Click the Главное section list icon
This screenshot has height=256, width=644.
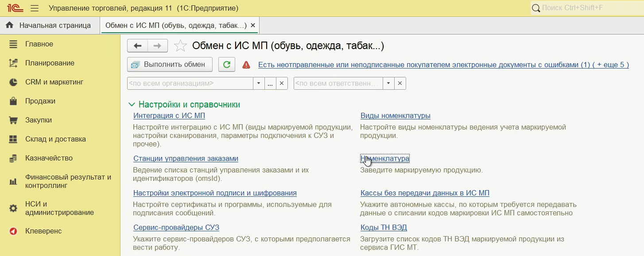(x=13, y=44)
